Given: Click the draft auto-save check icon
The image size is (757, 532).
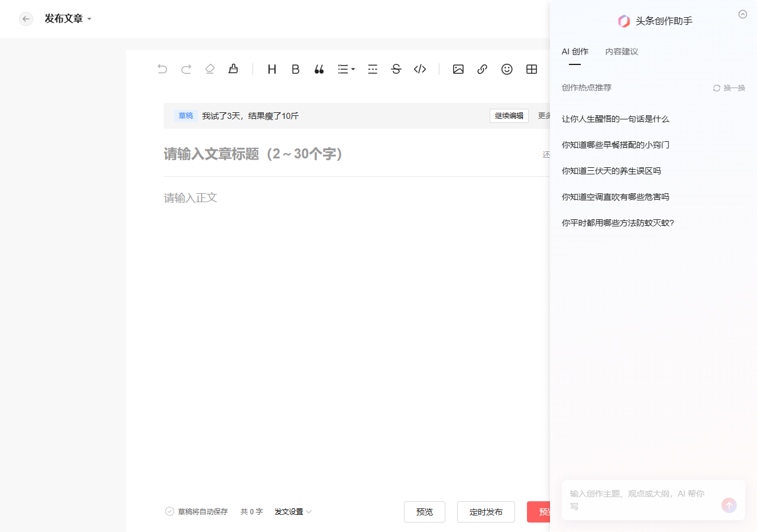Looking at the screenshot, I should click(x=170, y=511).
